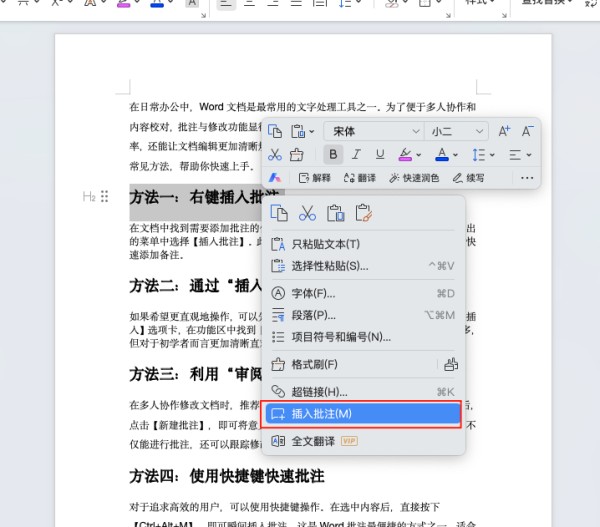Choose 超链接(H)... in the context menu
Image resolution: width=600 pixels, height=527 pixels.
click(x=318, y=391)
